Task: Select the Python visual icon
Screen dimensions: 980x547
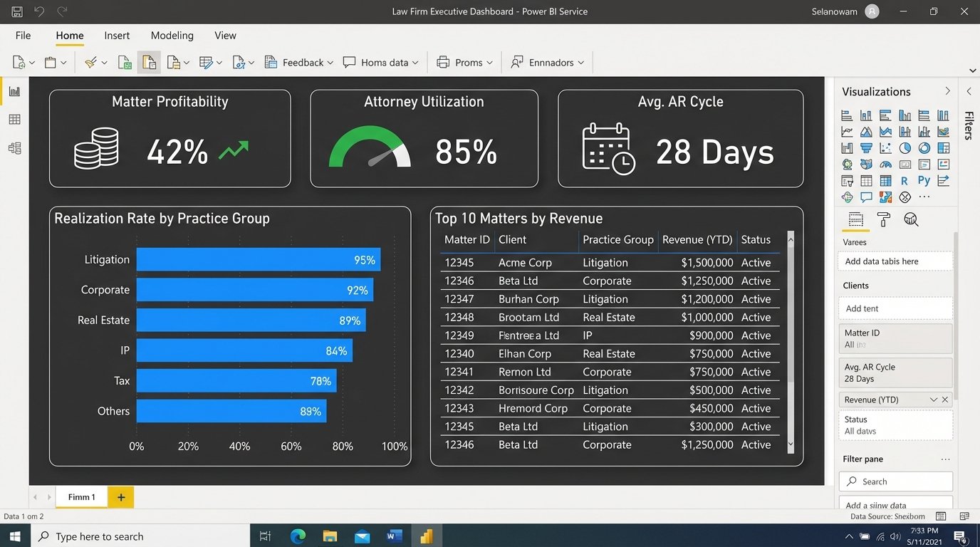Action: pos(924,180)
